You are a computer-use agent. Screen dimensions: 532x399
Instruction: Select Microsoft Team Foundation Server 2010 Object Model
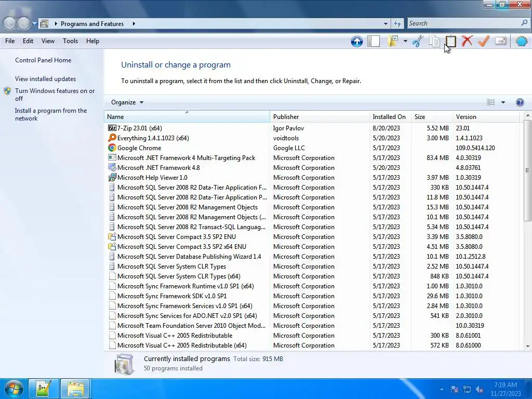point(312,325)
